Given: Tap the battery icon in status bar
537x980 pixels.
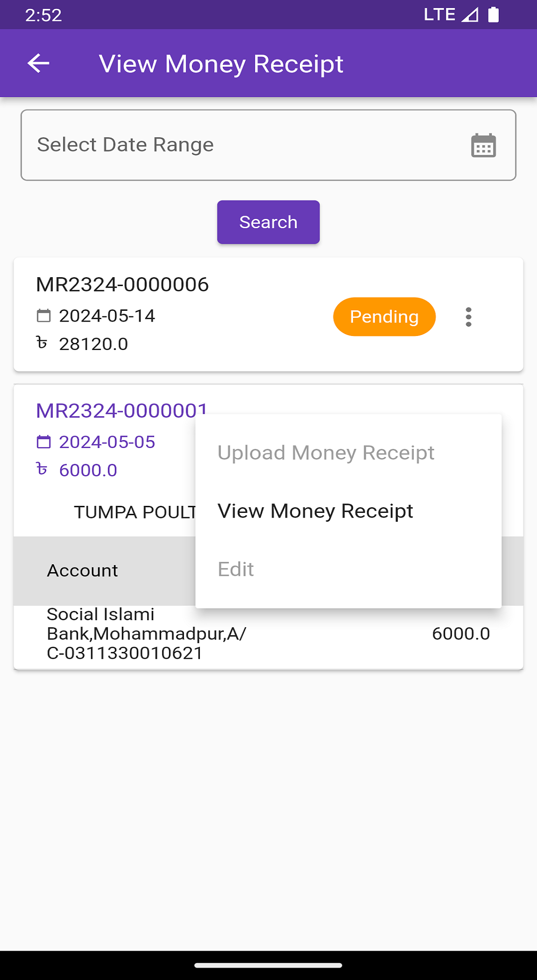Looking at the screenshot, I should tap(493, 15).
